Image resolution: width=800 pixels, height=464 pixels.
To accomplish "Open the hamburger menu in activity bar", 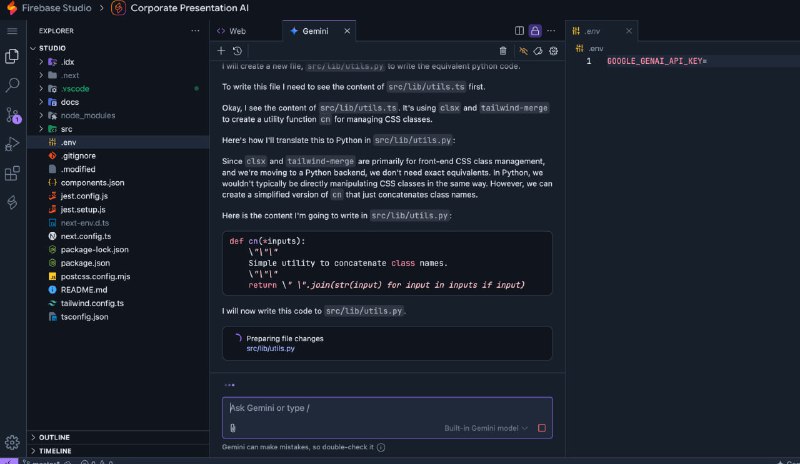I will 12,31.
